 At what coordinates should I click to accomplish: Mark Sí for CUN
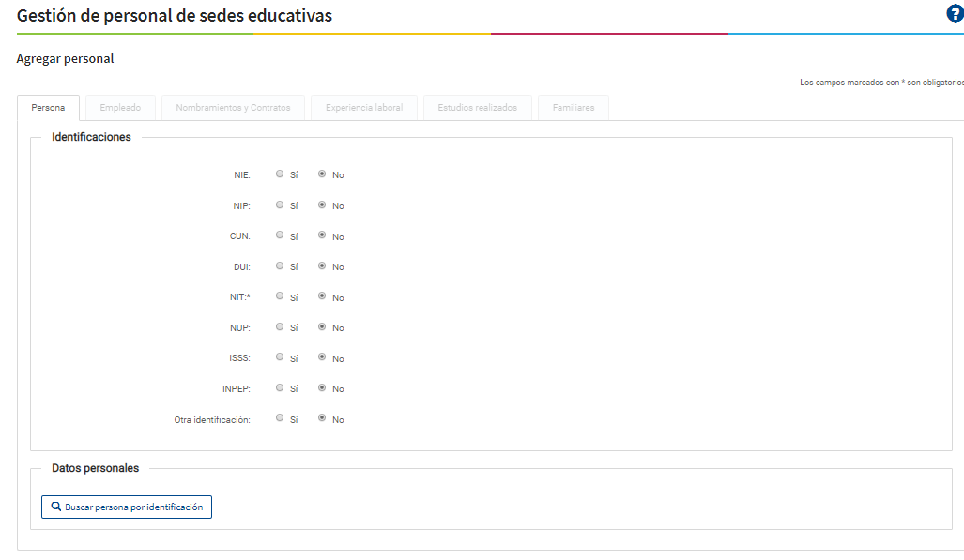(280, 235)
